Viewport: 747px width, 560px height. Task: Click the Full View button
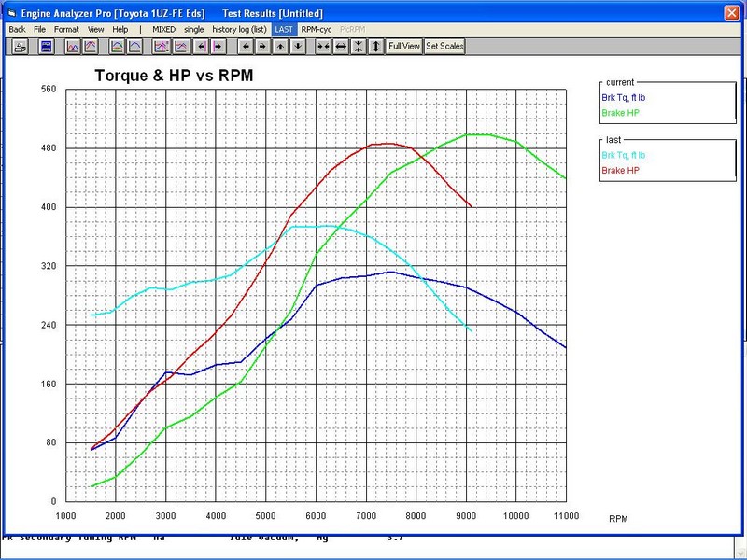pyautogui.click(x=404, y=46)
